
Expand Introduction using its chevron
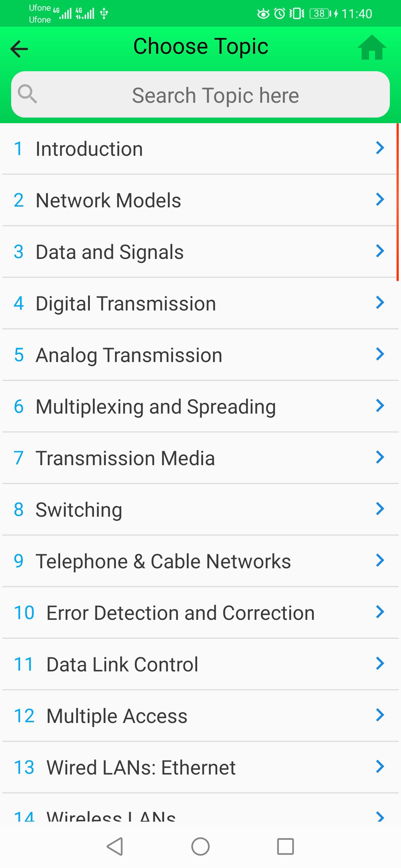coord(380,148)
